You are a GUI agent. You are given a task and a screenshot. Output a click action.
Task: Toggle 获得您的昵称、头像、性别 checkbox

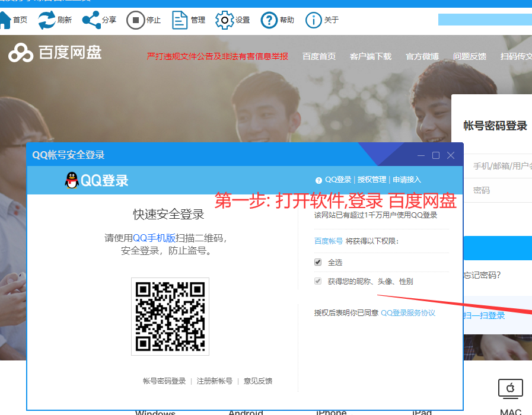click(x=318, y=281)
